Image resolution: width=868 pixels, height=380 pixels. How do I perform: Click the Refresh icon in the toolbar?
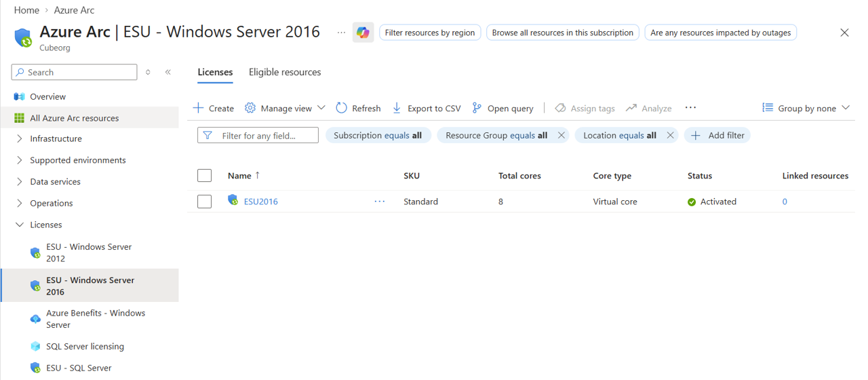tap(341, 108)
